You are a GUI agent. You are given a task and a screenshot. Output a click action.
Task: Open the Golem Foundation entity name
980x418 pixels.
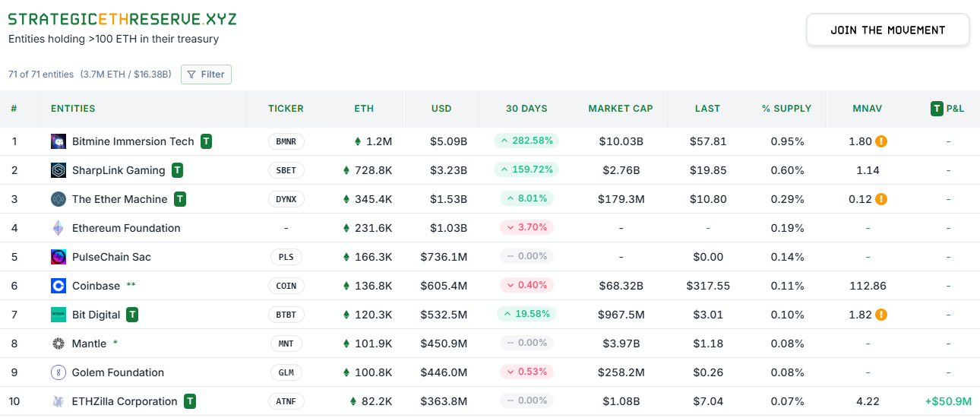click(x=118, y=372)
